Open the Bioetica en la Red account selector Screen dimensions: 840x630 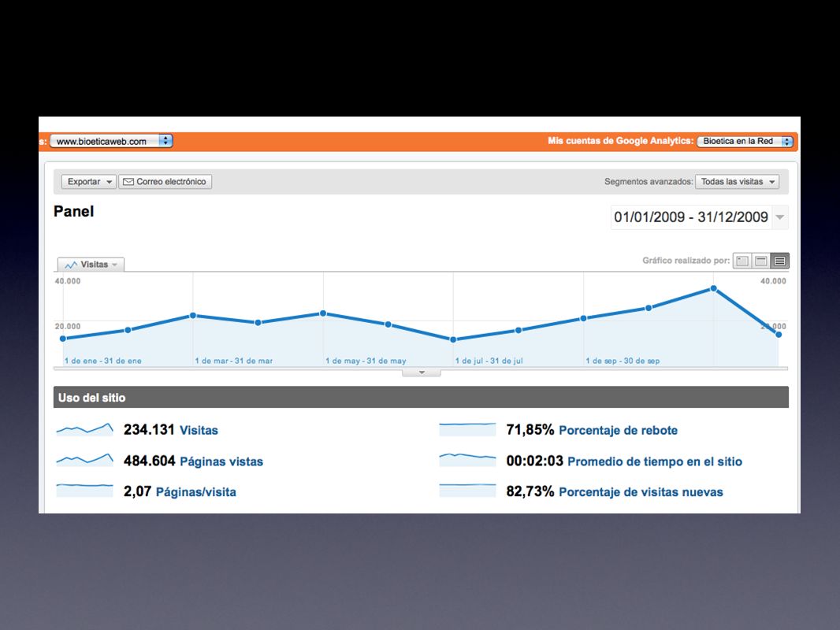(x=745, y=141)
